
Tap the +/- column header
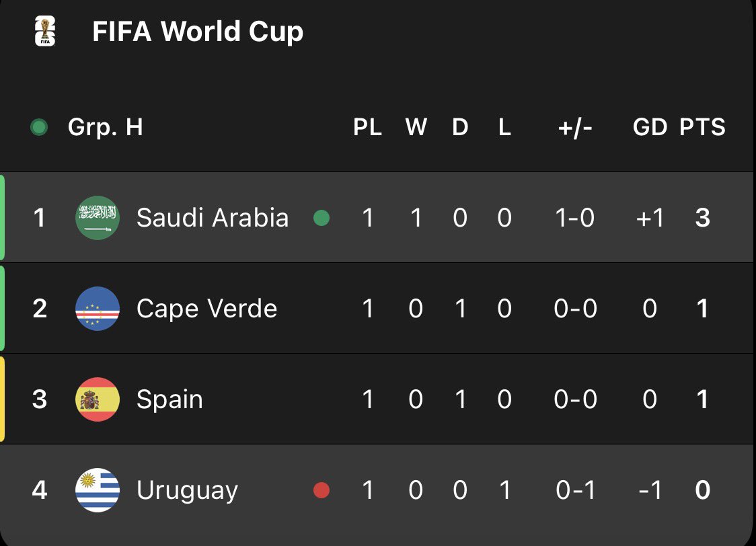(574, 128)
